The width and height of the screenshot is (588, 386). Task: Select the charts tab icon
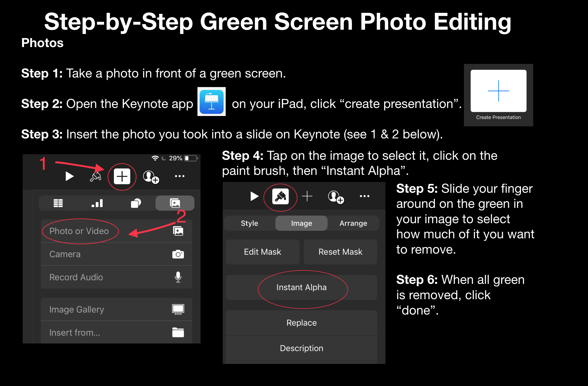click(97, 203)
